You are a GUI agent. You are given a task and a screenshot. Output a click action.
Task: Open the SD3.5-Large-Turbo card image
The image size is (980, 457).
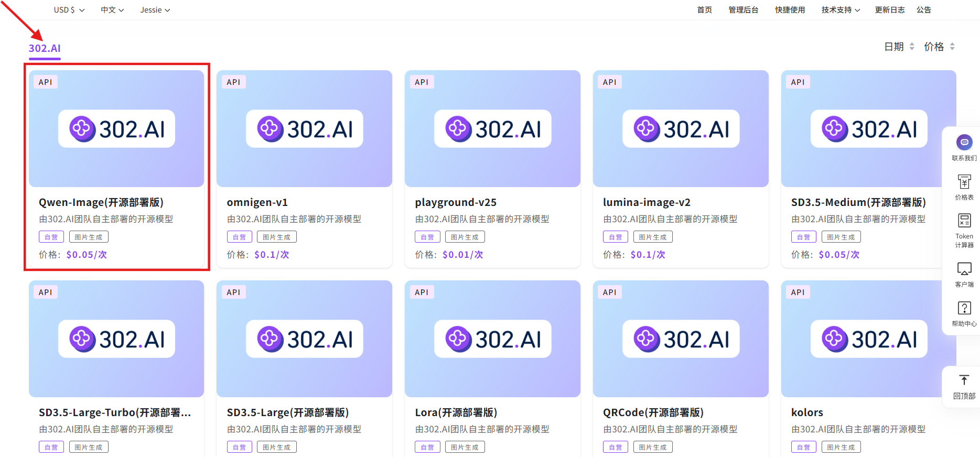point(116,339)
